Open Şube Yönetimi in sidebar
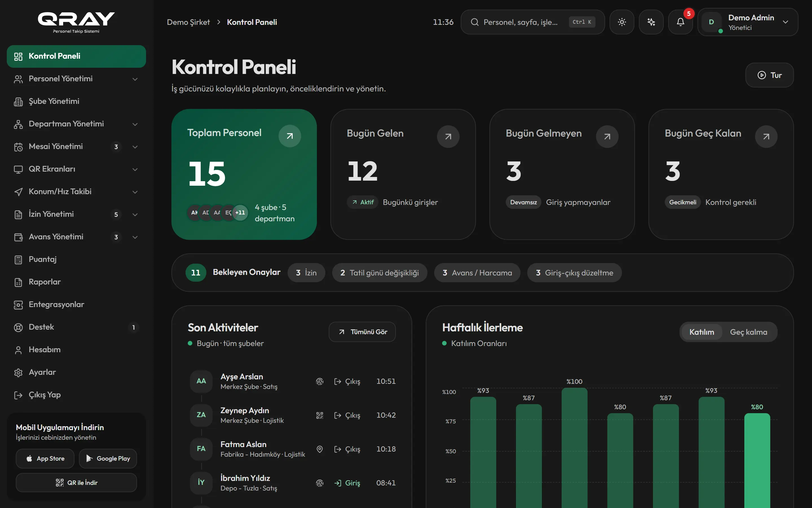 click(76, 102)
